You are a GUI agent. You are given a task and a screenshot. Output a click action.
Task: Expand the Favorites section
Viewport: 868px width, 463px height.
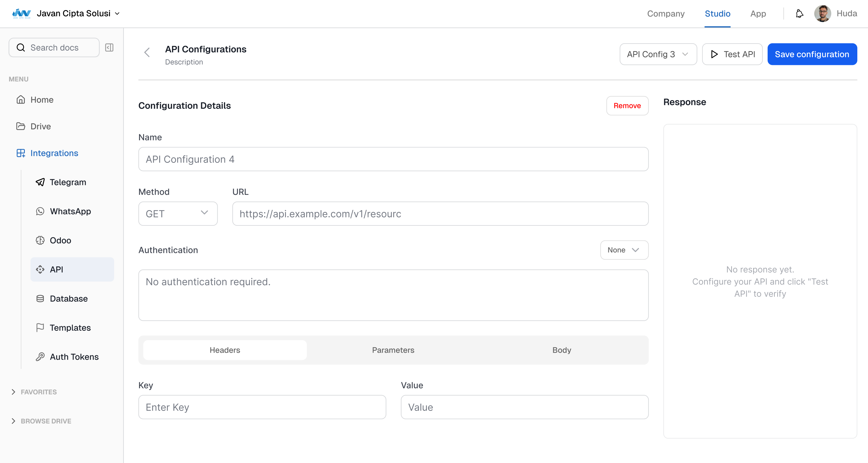click(x=38, y=392)
